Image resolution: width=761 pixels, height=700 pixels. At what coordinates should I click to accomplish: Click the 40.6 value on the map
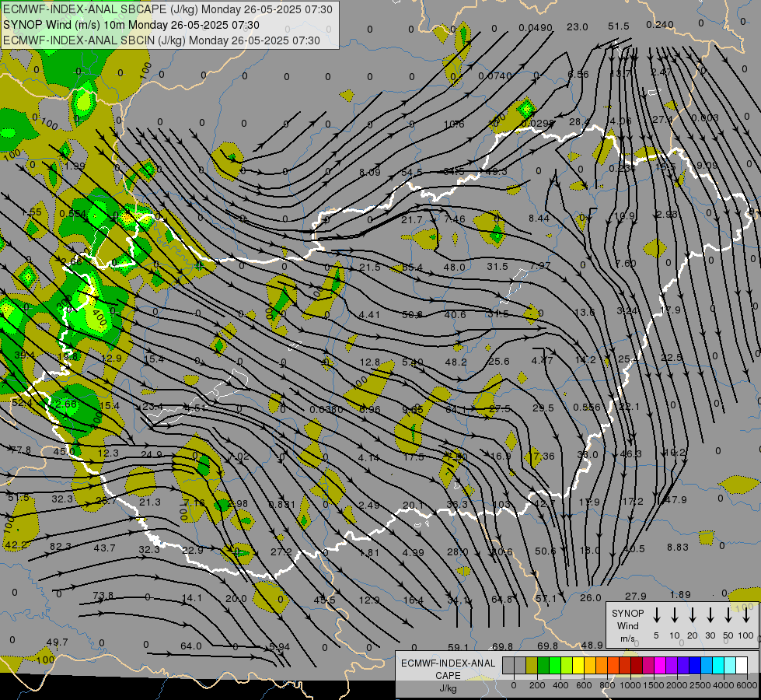coord(456,315)
